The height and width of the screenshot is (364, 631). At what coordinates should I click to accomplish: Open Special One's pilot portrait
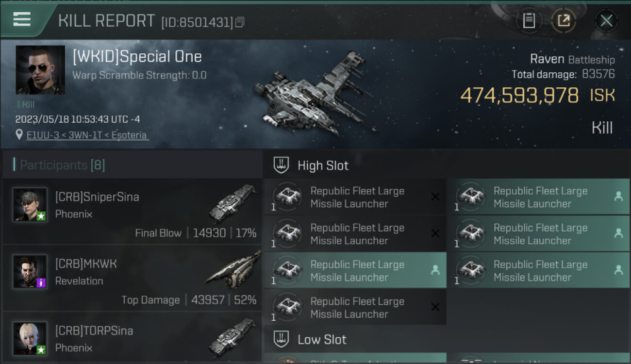(x=40, y=70)
